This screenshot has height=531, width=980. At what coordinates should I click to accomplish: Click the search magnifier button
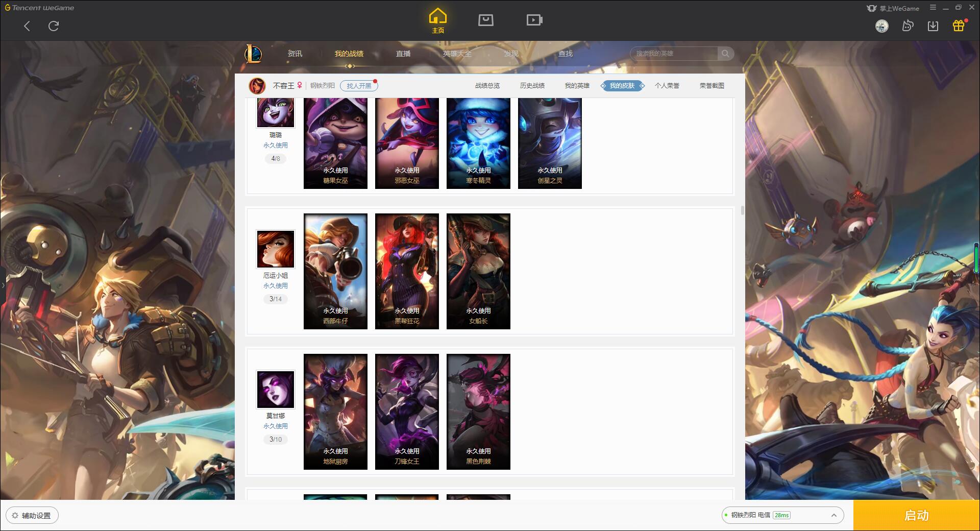pos(725,54)
